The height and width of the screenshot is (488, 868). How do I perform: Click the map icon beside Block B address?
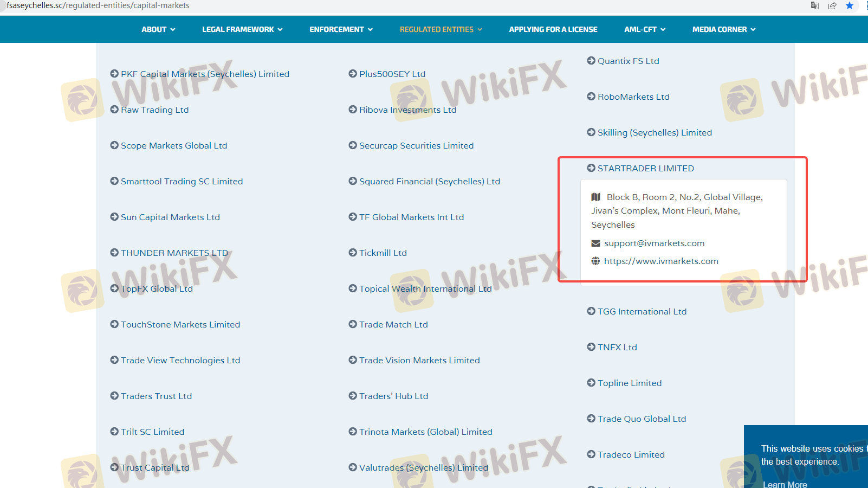pos(596,197)
